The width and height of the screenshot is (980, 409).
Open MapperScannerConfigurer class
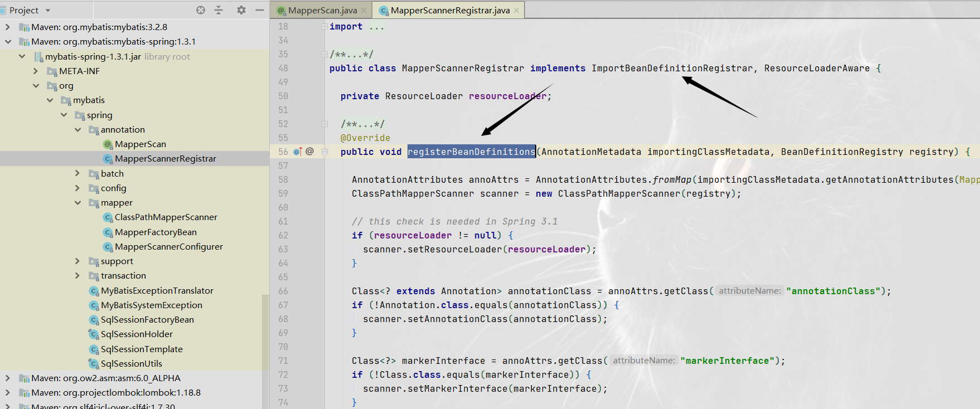point(169,246)
